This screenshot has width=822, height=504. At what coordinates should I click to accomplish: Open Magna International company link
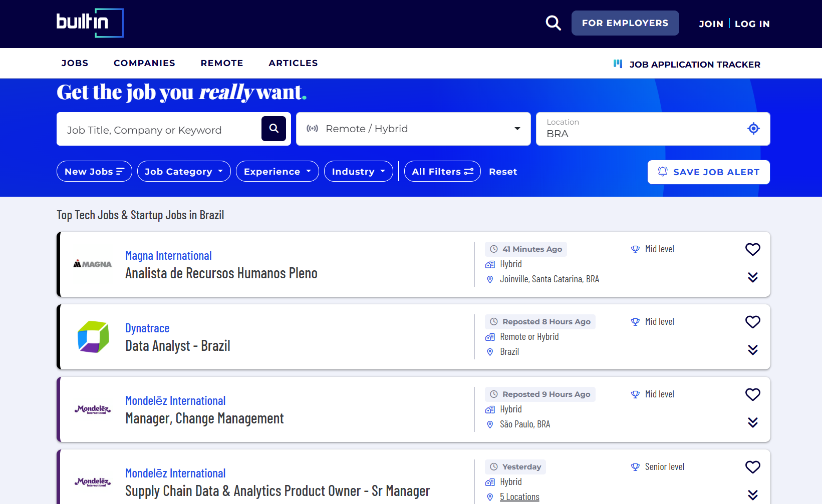coord(168,256)
